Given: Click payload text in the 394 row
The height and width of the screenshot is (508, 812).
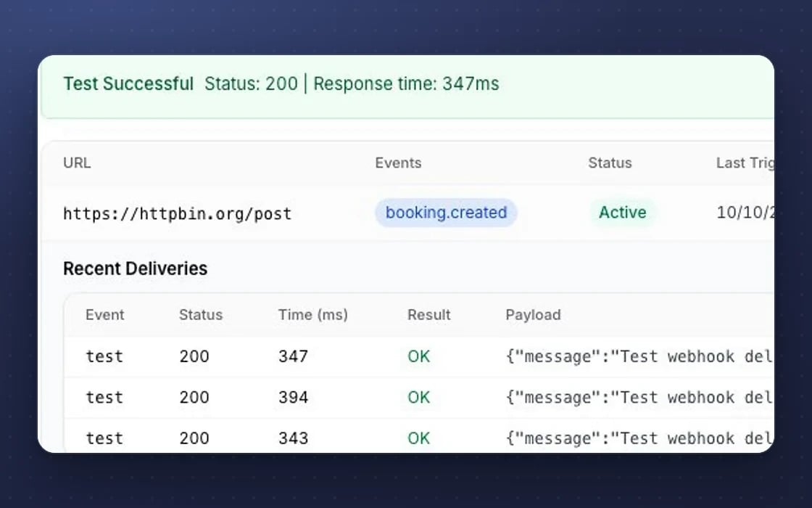Looking at the screenshot, I should (639, 398).
